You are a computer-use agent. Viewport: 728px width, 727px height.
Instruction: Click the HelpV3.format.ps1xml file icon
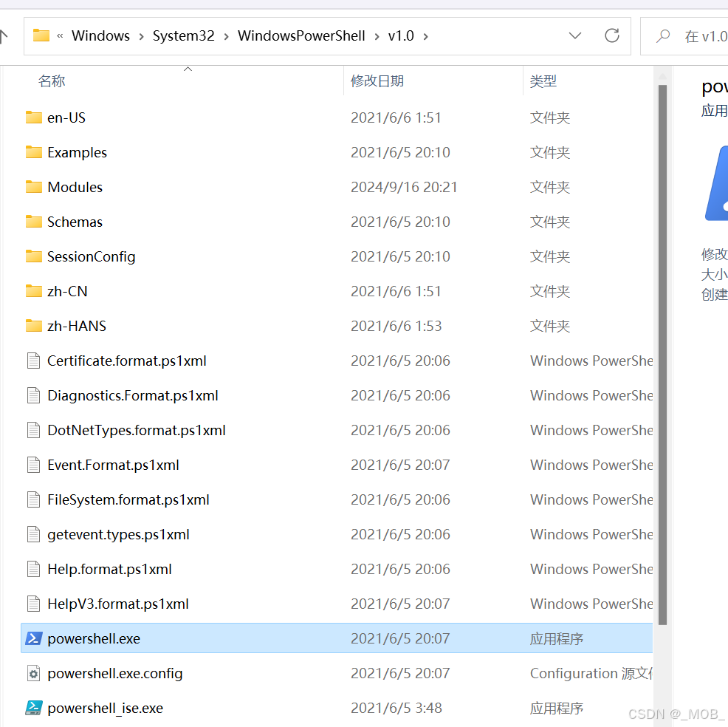(33, 604)
